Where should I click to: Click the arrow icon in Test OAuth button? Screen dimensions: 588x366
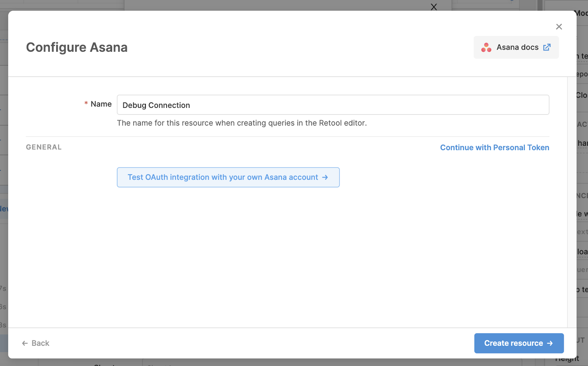click(325, 177)
